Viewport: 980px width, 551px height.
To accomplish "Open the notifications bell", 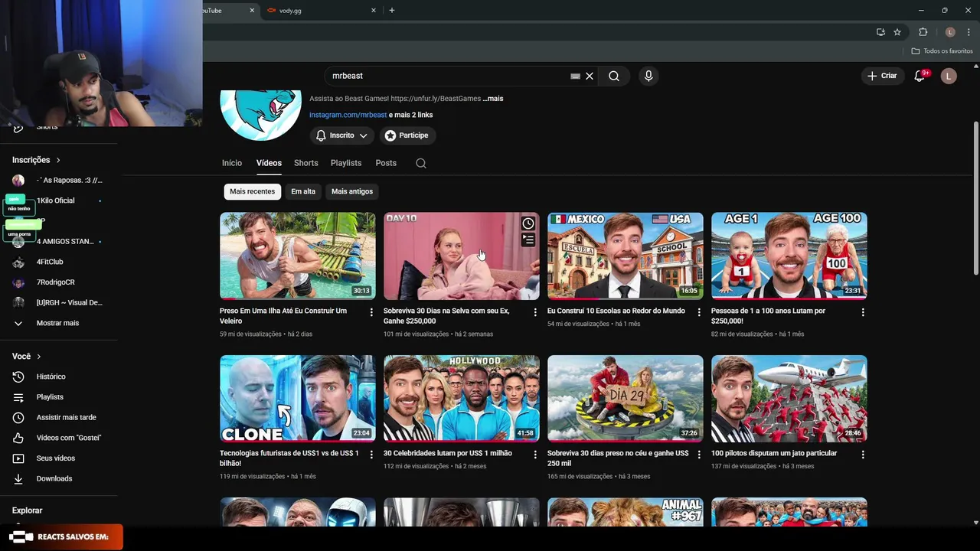I will (x=920, y=76).
